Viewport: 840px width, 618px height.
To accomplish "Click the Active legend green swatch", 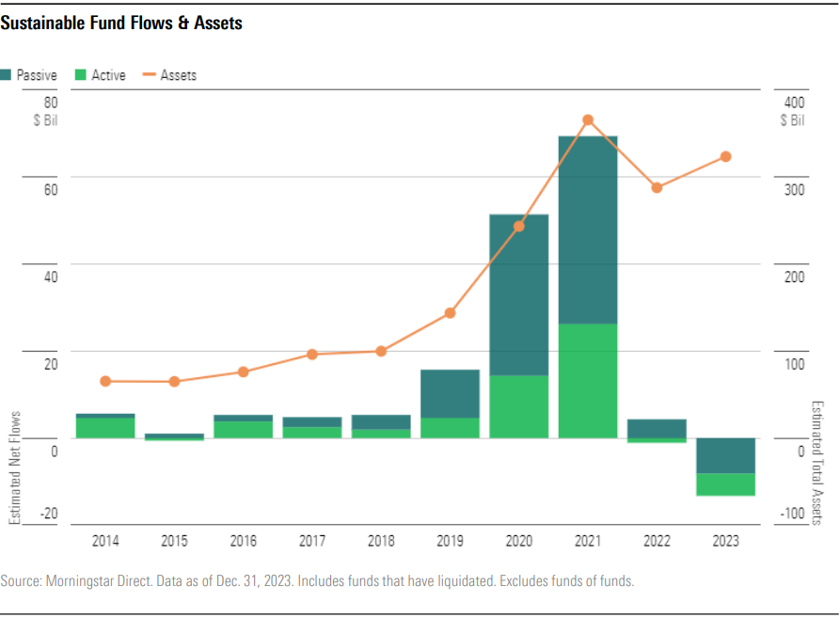I will click(80, 75).
